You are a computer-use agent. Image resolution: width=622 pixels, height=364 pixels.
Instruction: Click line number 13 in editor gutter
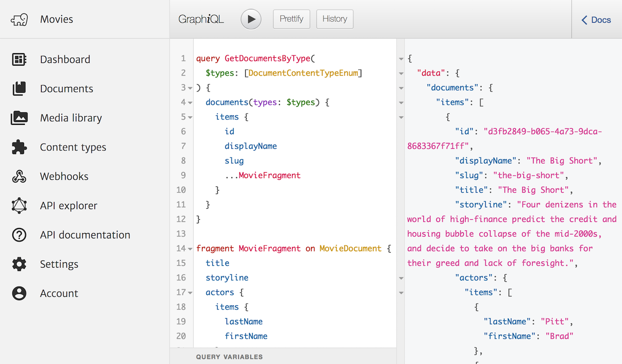point(181,233)
